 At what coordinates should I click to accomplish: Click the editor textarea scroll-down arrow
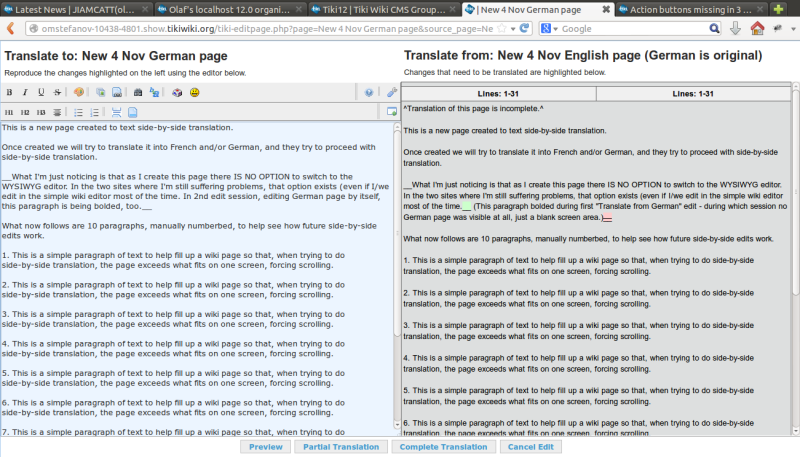point(397,424)
